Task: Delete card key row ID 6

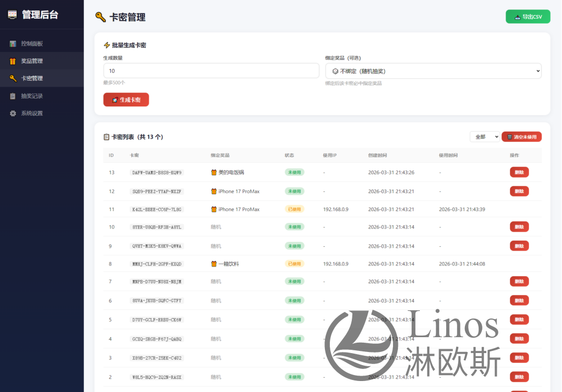Action: coord(519,300)
